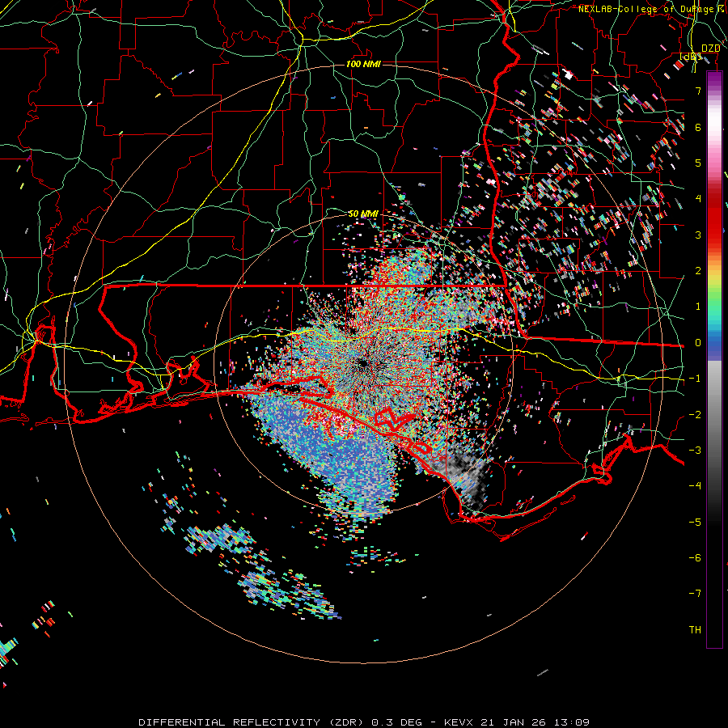Click the -5 value on the scale
The width and height of the screenshot is (728, 728).
[x=695, y=523]
